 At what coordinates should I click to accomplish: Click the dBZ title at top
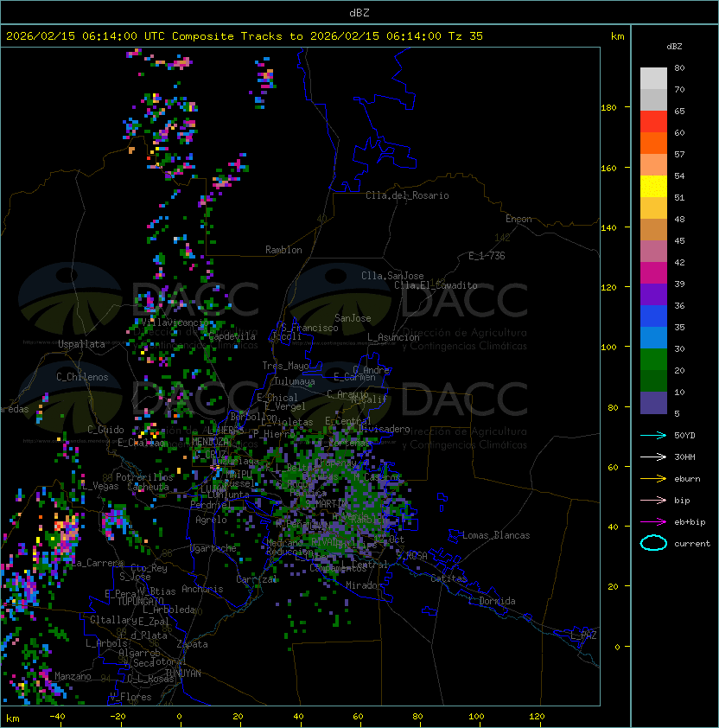click(359, 13)
